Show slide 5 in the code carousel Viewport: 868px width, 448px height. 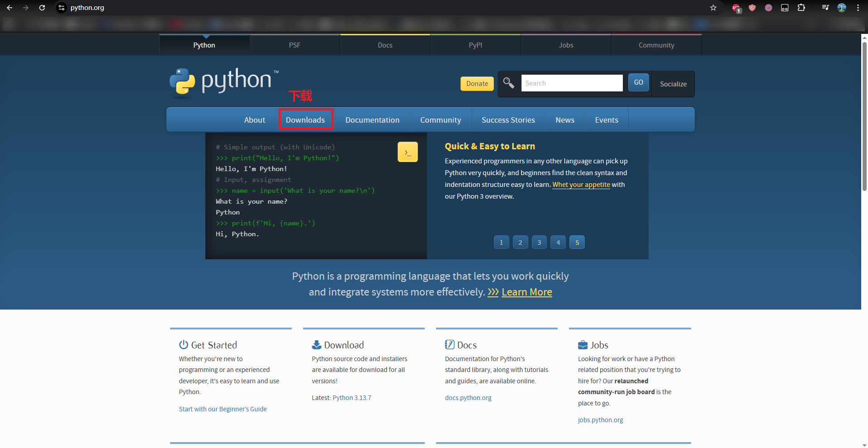[577, 243]
